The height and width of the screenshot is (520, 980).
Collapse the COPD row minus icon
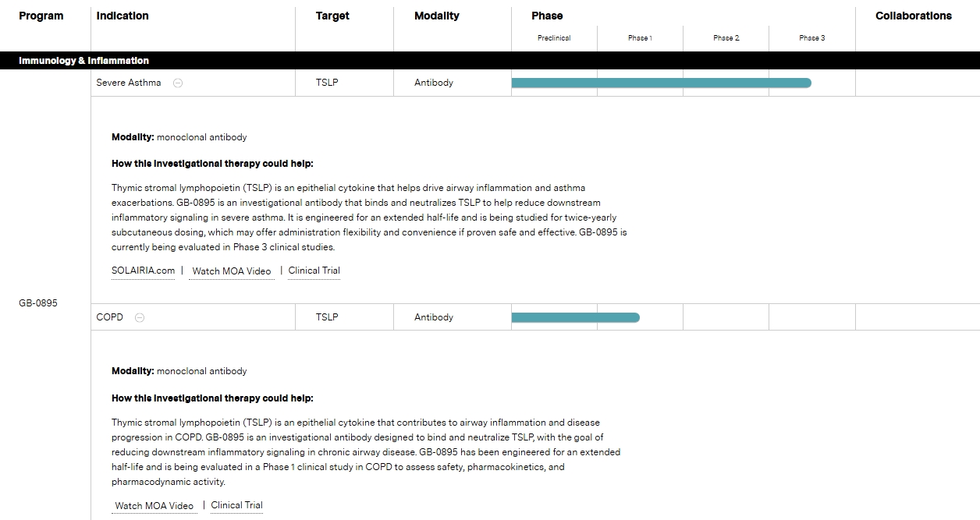pos(140,317)
